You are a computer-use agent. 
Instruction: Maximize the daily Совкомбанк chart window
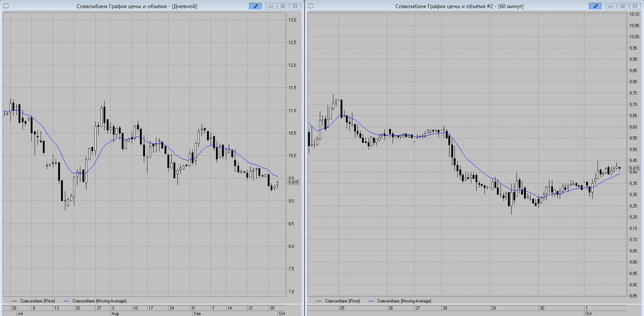click(283, 6)
